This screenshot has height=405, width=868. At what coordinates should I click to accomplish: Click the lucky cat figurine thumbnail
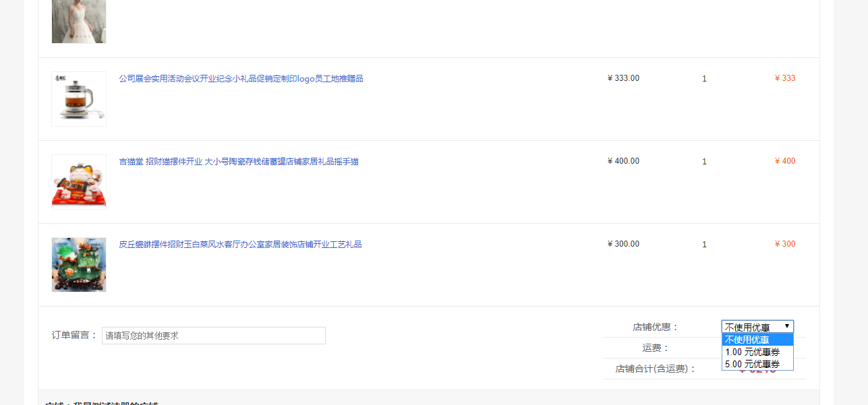click(x=79, y=182)
